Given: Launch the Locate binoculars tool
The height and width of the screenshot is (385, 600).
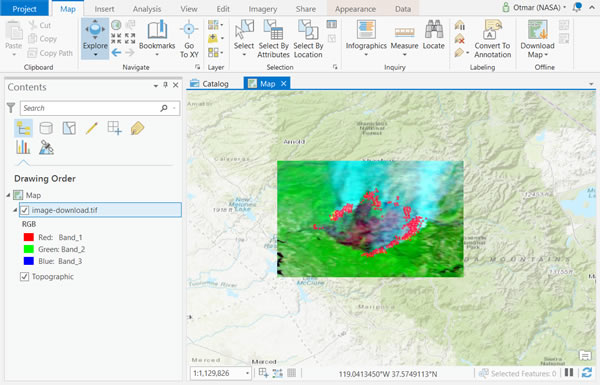Looking at the screenshot, I should pos(434,35).
